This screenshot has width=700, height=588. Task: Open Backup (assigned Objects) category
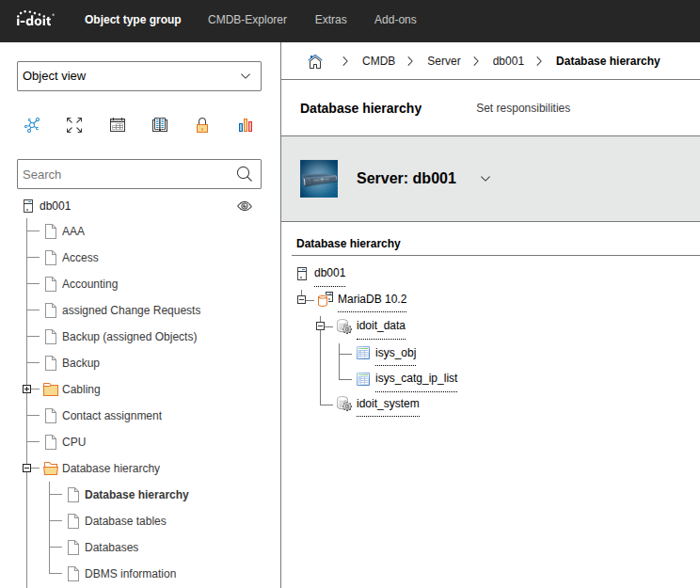pyautogui.click(x=130, y=337)
